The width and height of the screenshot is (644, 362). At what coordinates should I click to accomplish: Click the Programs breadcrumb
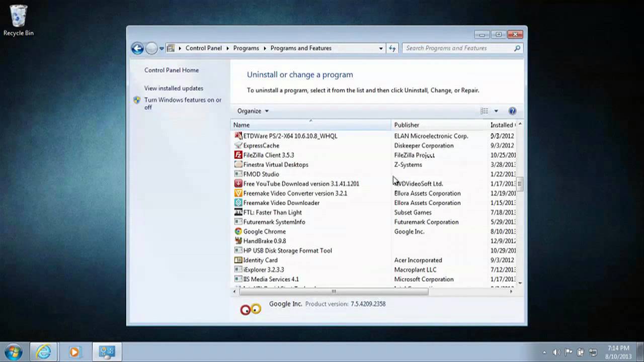tap(246, 48)
